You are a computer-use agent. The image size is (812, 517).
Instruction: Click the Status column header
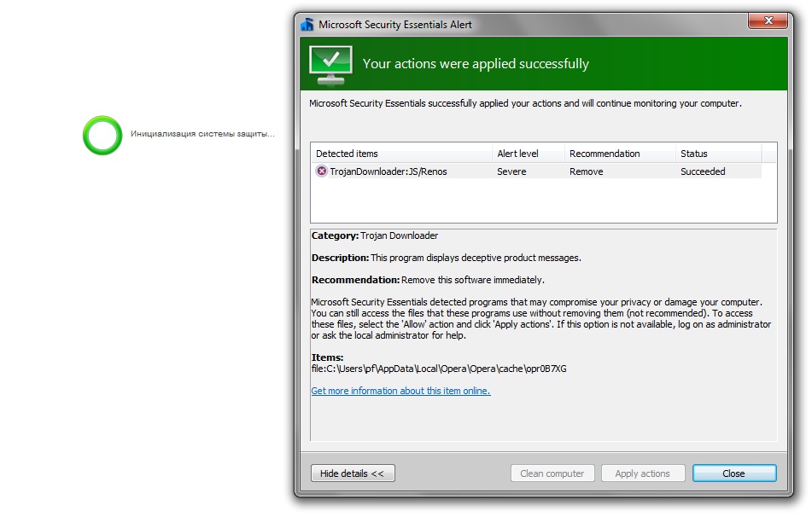(x=694, y=154)
